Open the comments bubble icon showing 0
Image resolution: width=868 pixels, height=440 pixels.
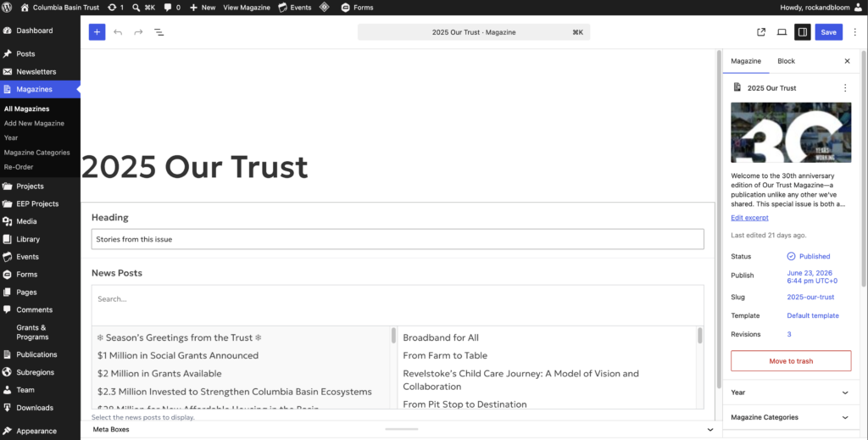tap(168, 8)
